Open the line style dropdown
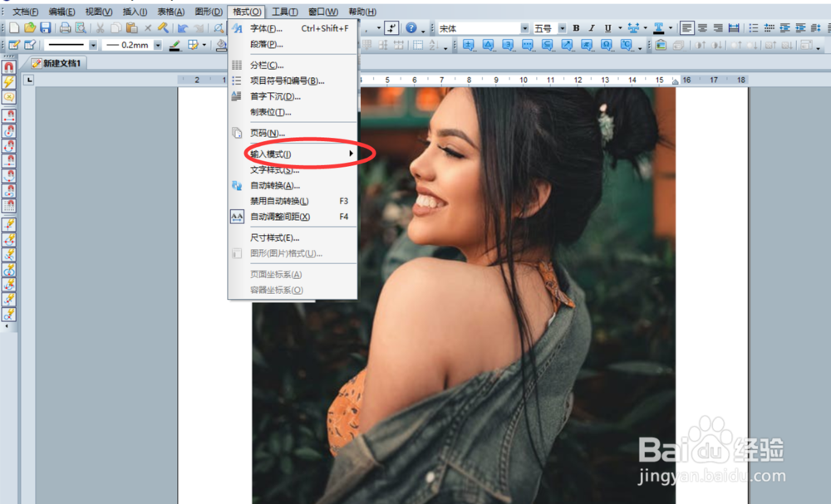This screenshot has width=831, height=504. click(x=93, y=46)
